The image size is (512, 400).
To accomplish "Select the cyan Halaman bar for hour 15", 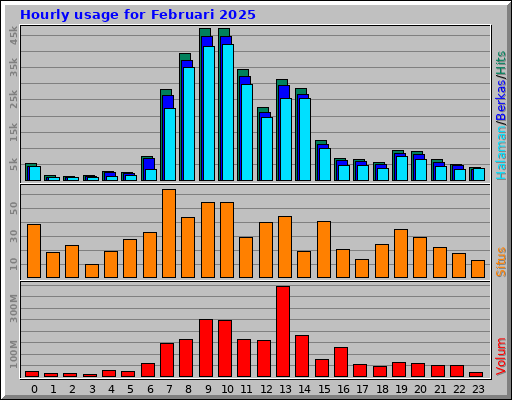I will [x=325, y=164].
